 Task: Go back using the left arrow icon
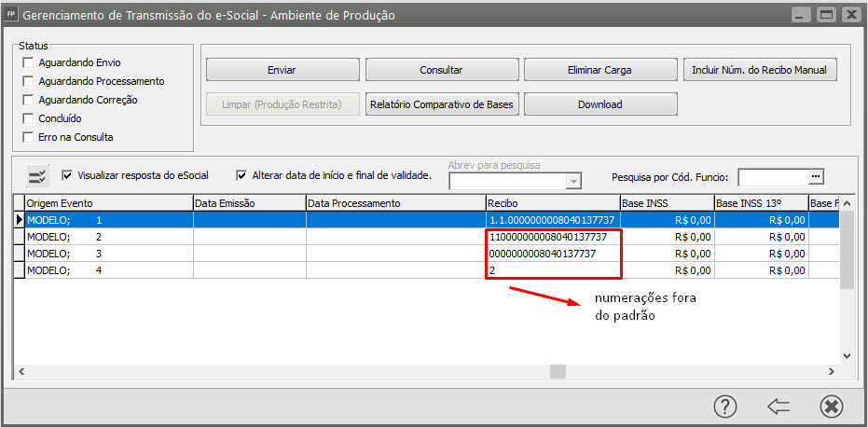coord(778,407)
